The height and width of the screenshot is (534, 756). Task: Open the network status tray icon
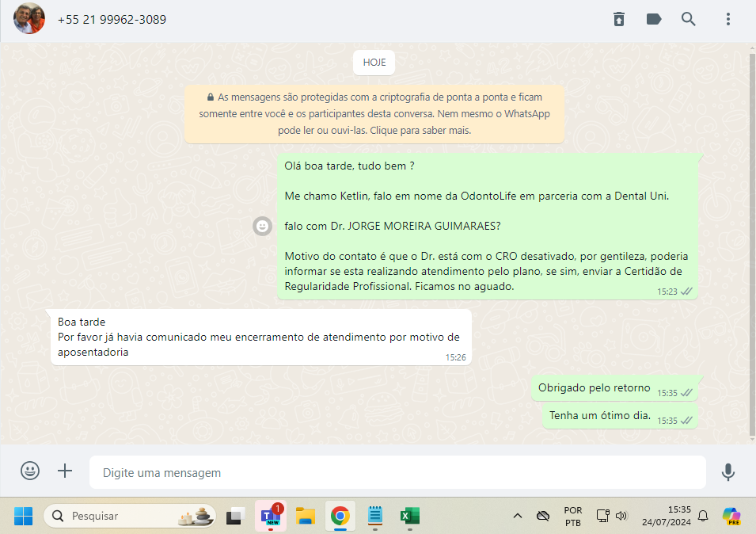(602, 516)
